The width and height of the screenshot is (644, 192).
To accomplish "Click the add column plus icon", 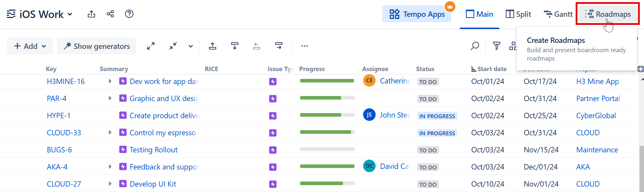I will click(x=640, y=69).
